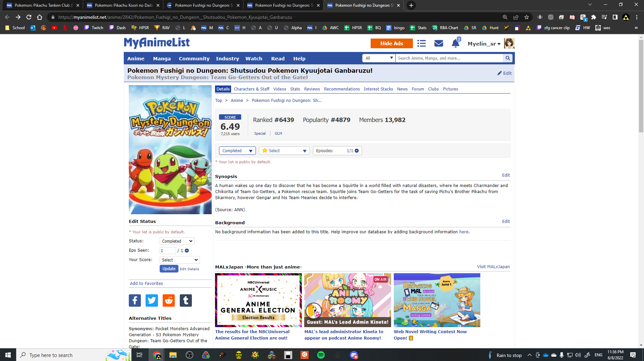Image resolution: width=644 pixels, height=361 pixels.
Task: Increment Eps Seen plus icon in Edit Status
Action: [187, 250]
